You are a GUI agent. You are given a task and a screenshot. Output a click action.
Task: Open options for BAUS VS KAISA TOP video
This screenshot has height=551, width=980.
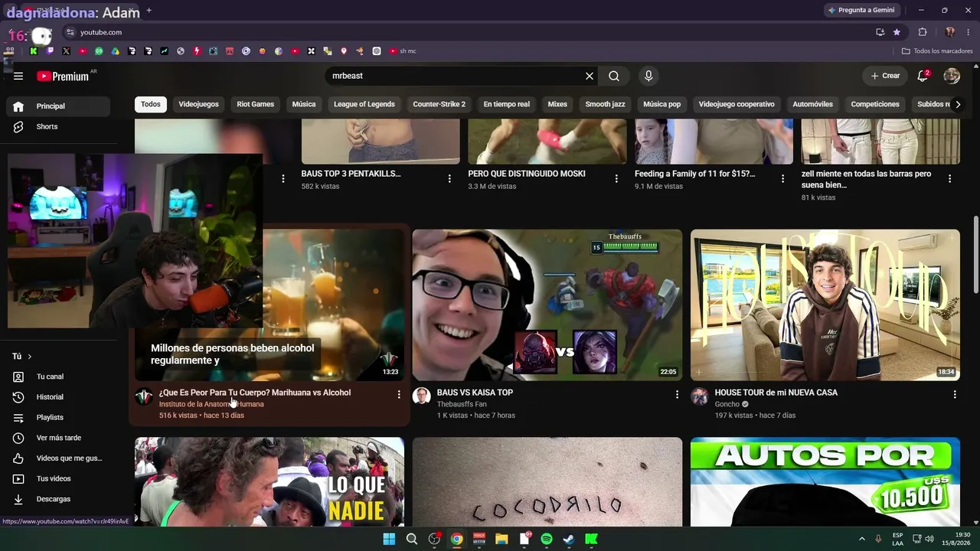point(677,394)
